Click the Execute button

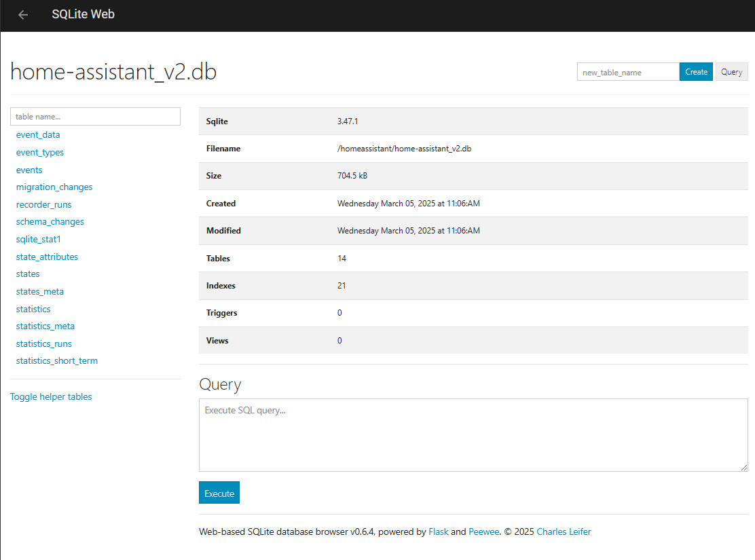click(x=219, y=493)
